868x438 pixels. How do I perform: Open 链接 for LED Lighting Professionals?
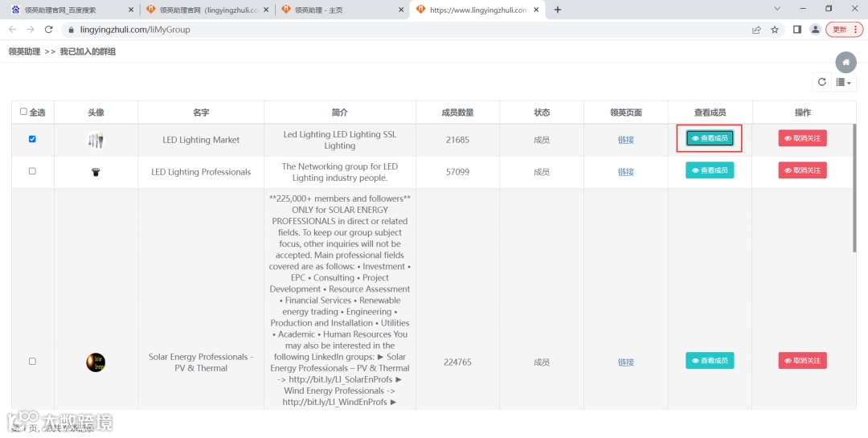click(626, 172)
